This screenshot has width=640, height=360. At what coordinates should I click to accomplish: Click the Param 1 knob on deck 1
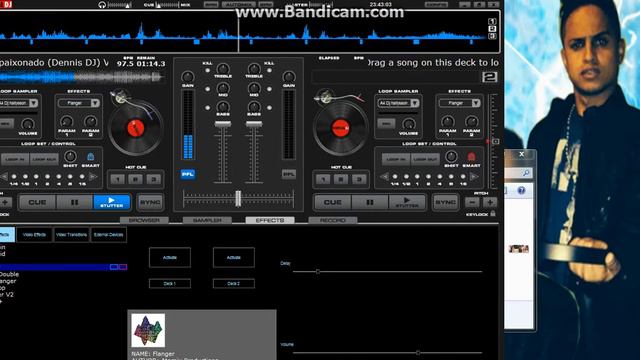67,122
